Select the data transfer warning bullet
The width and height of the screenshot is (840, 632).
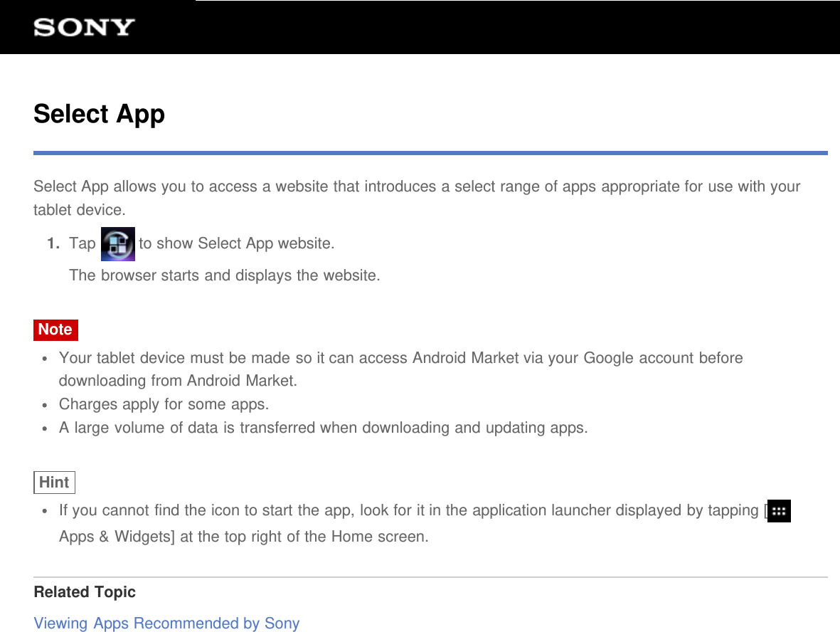(324, 427)
